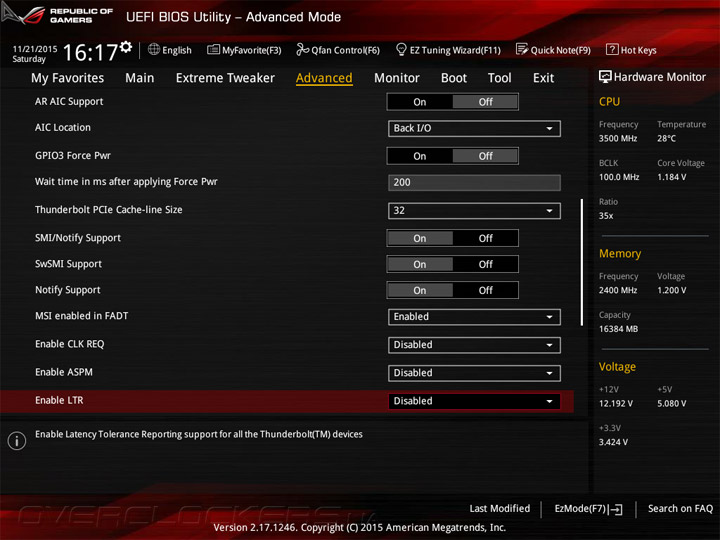
Task: Switch Notify Support to Off
Action: click(x=485, y=290)
